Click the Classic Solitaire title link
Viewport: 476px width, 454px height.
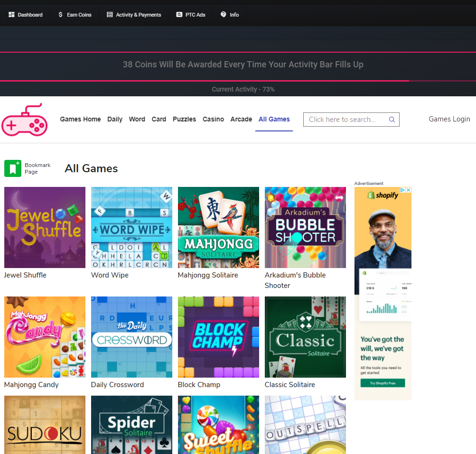(289, 385)
